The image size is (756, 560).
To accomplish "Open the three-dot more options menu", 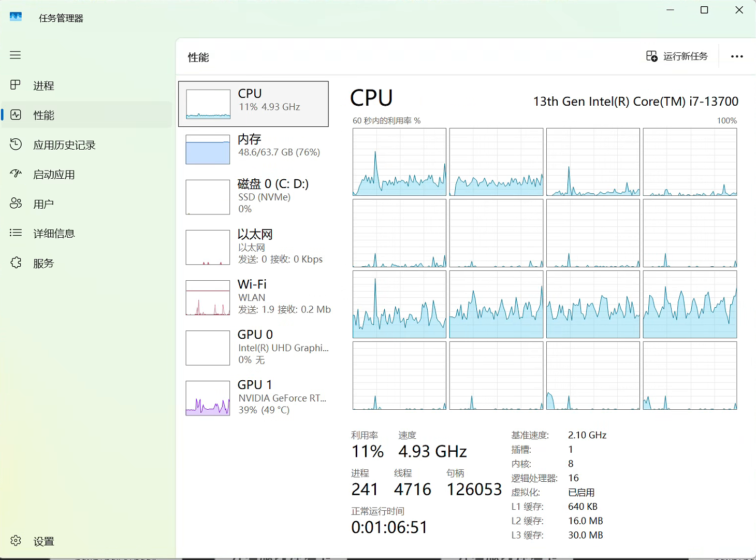I will tap(737, 56).
